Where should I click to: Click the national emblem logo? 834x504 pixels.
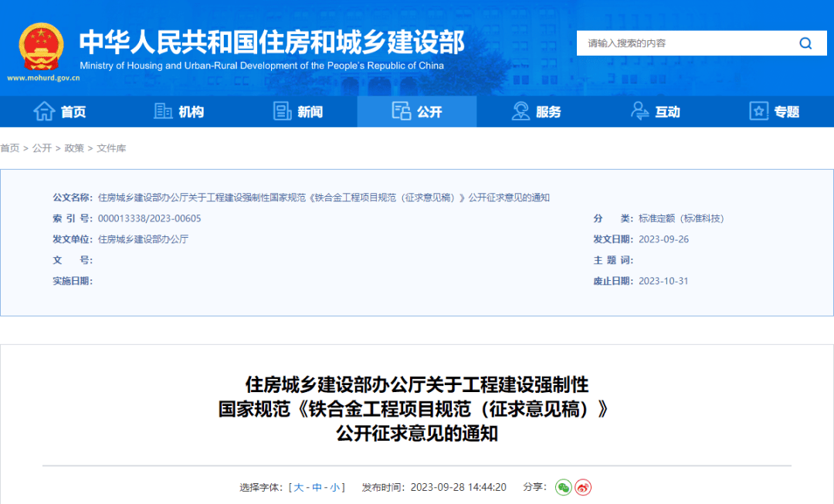coord(41,47)
